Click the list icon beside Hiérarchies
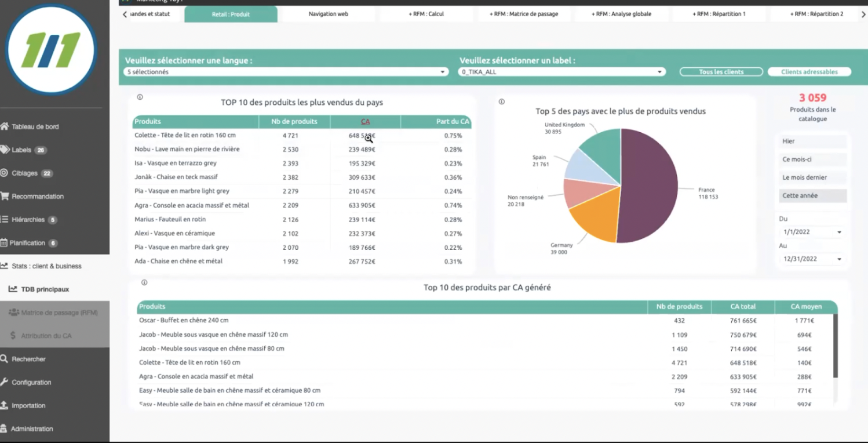868x443 pixels. pyautogui.click(x=4, y=219)
